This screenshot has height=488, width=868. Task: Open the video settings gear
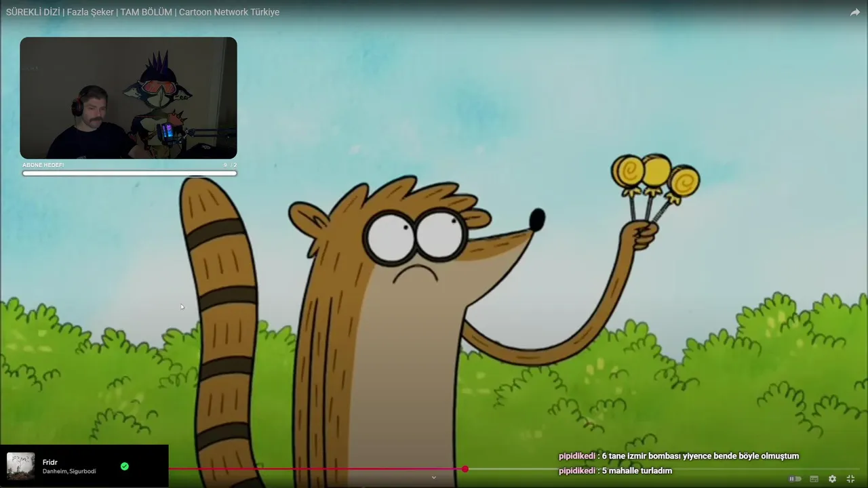coord(832,479)
